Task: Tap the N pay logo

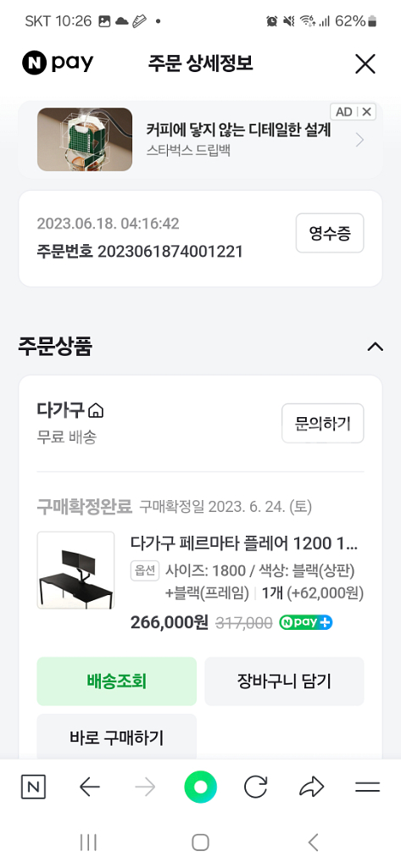Action: pos(58,63)
